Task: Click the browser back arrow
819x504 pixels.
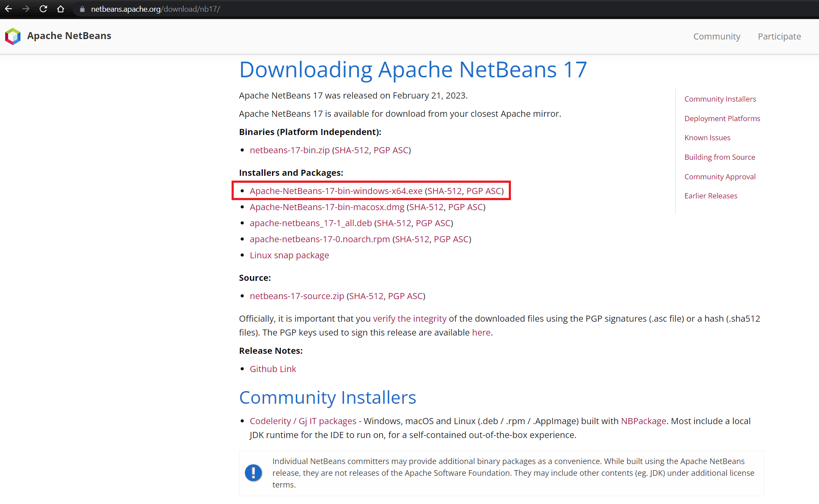Action: (x=9, y=9)
